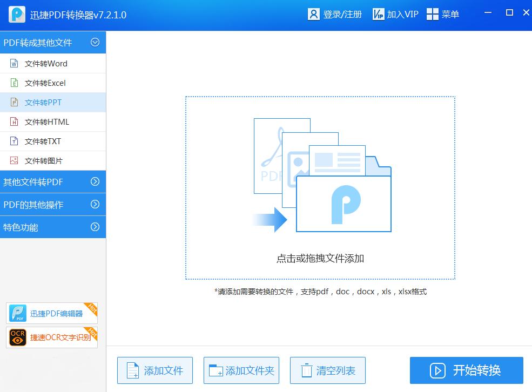Click the 清空列表 button
Viewport: 532px width, 392px height.
coord(327,370)
